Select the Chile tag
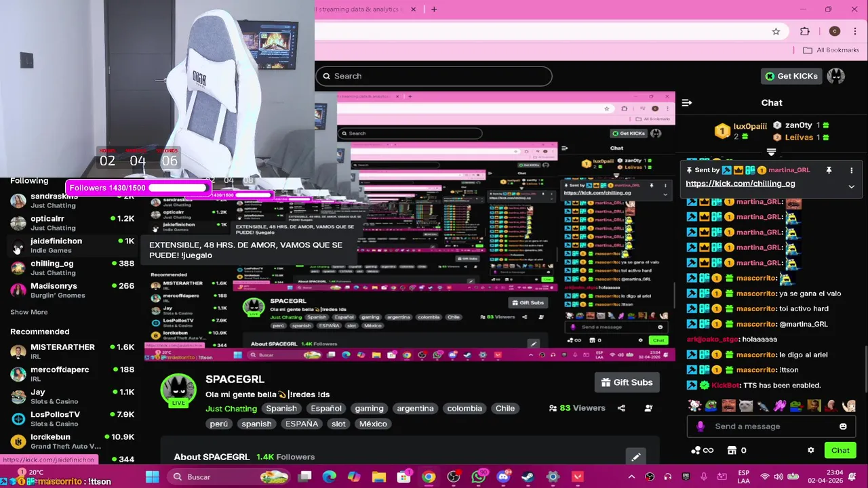This screenshot has height=488, width=868. pos(505,409)
